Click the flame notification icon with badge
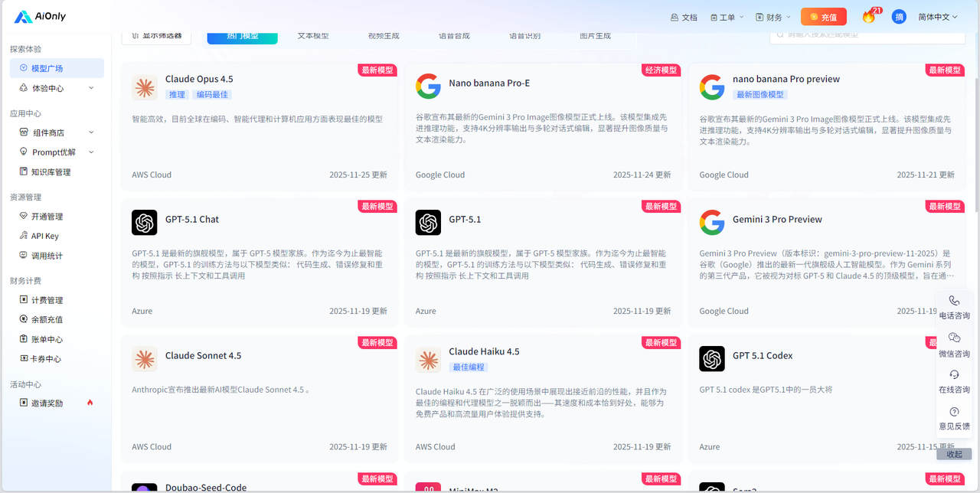Viewport: 980px width, 493px height. tap(868, 17)
